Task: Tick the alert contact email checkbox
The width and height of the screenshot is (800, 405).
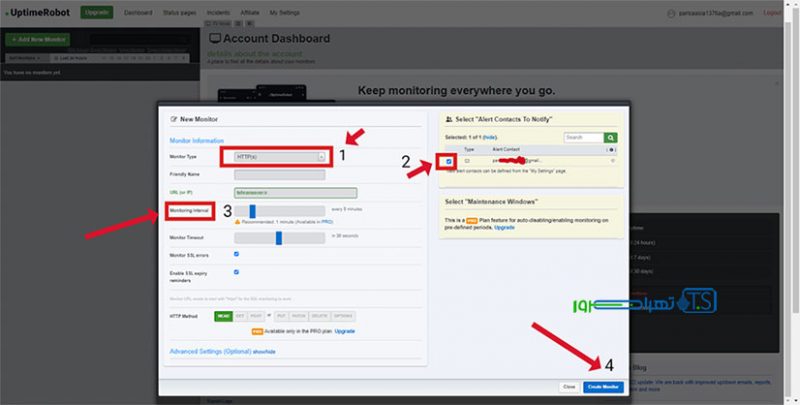Action: point(449,160)
